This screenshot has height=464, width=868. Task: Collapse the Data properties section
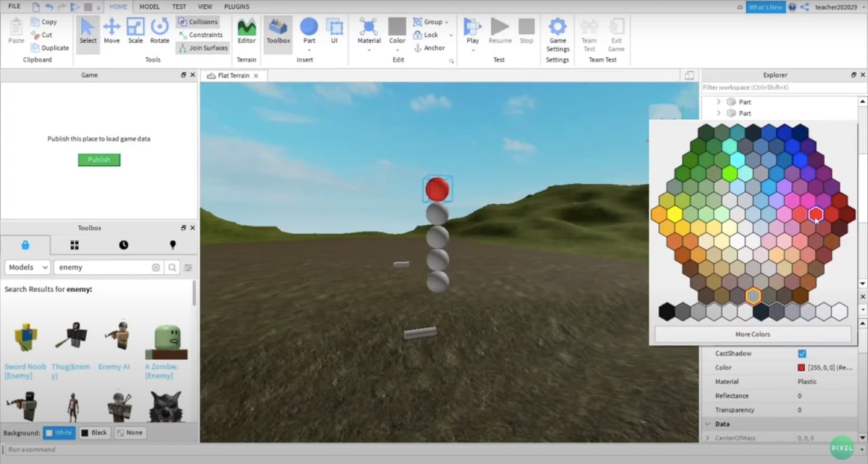[708, 424]
